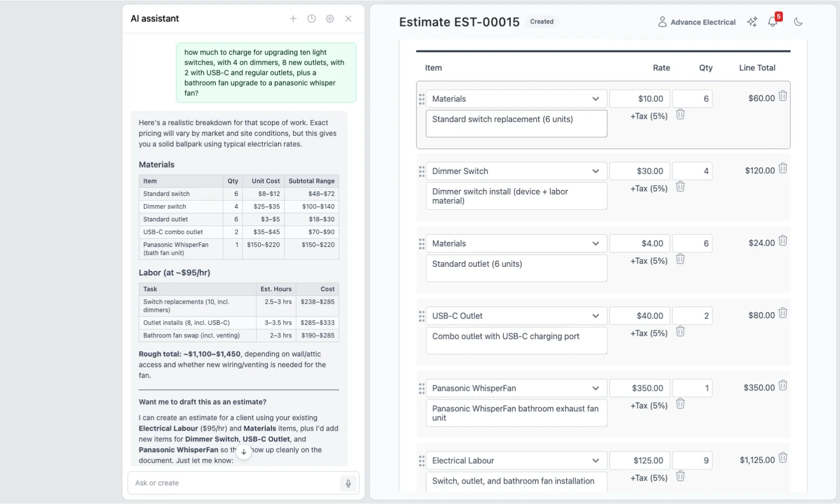Click the Advance Electrical account name
The width and height of the screenshot is (840, 504).
click(x=703, y=22)
